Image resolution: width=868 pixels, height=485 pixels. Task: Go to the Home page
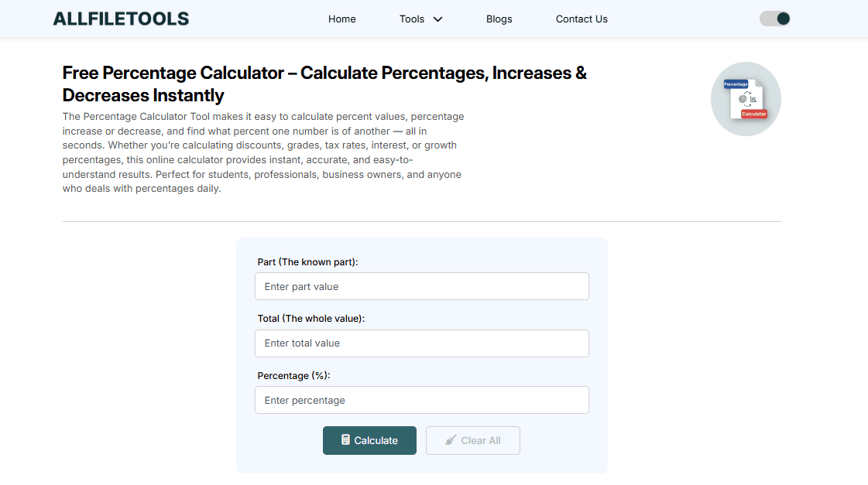(341, 19)
